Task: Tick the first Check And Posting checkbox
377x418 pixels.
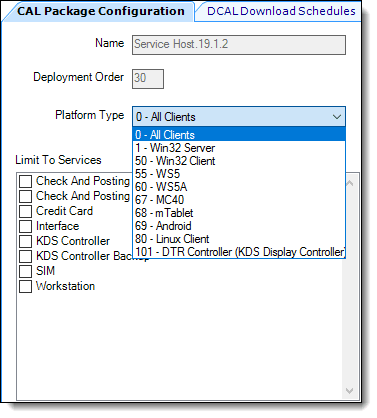Action: coord(25,181)
